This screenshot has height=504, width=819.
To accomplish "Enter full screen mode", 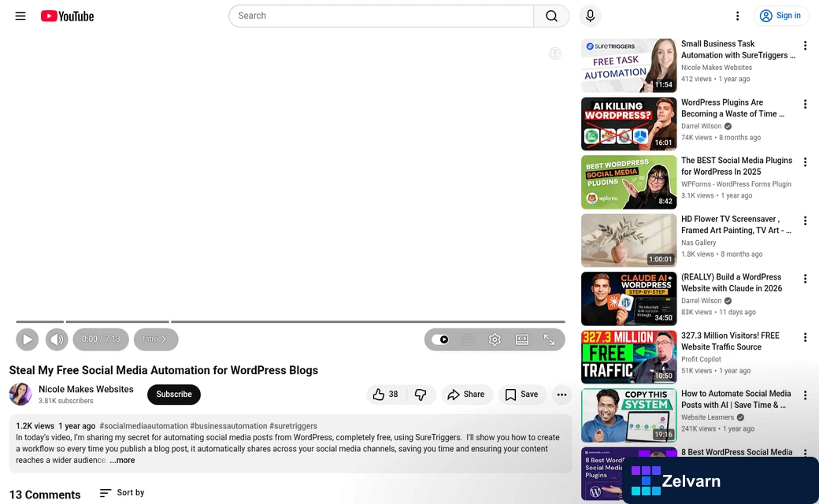I will [549, 339].
